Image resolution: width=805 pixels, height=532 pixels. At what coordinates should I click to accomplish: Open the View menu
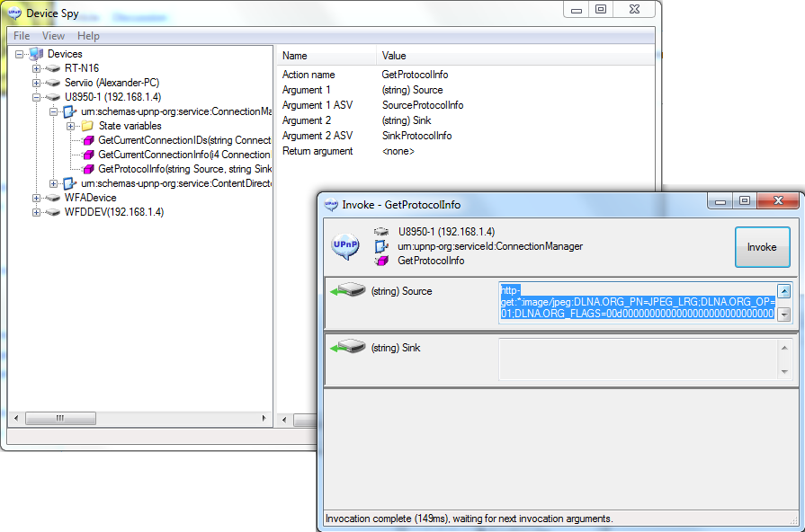coord(53,35)
